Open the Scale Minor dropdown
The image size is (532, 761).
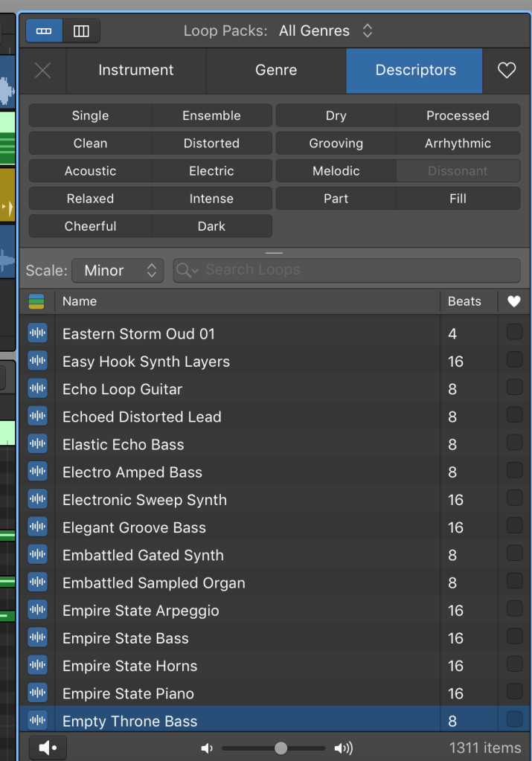[118, 271]
